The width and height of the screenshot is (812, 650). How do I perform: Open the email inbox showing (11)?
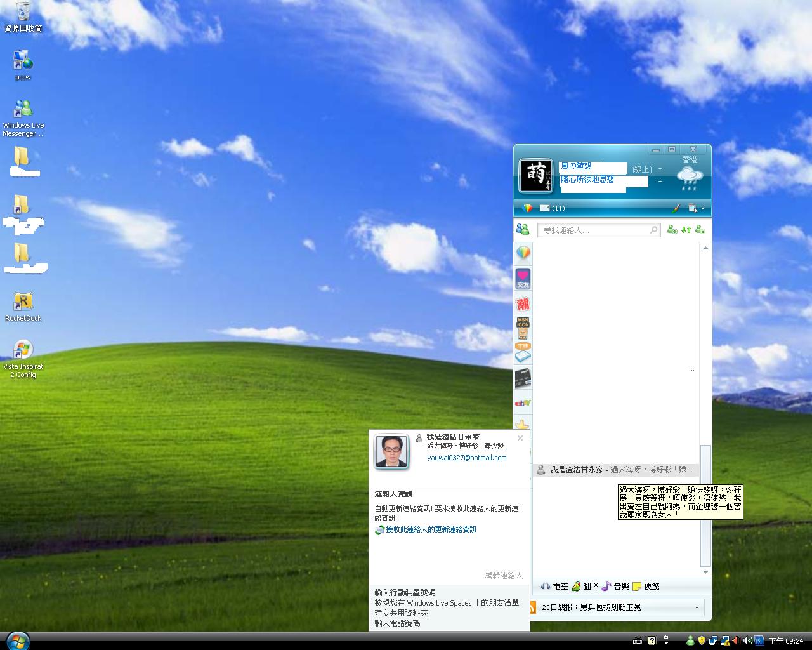pos(552,208)
